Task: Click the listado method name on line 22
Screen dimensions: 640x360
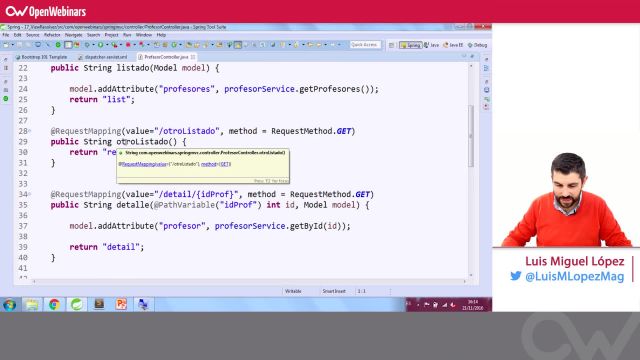Action: (x=133, y=68)
